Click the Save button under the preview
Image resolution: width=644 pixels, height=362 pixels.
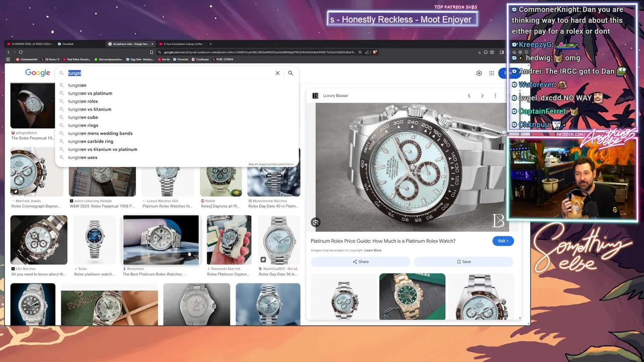click(x=463, y=261)
